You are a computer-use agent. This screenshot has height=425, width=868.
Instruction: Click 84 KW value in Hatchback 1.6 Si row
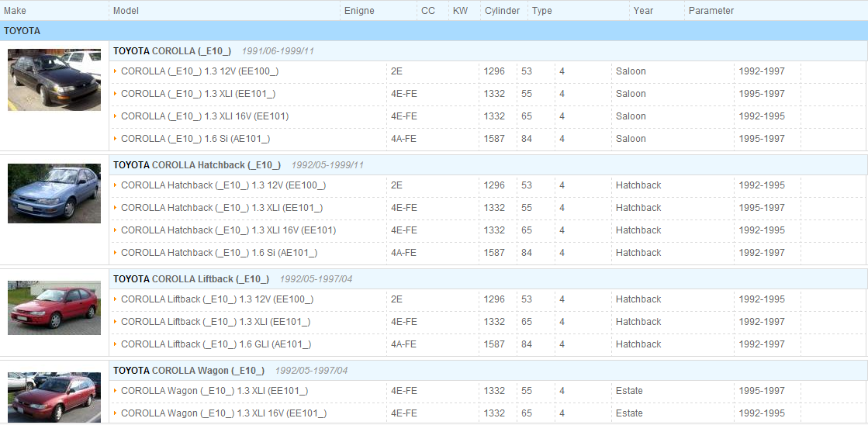click(x=527, y=253)
